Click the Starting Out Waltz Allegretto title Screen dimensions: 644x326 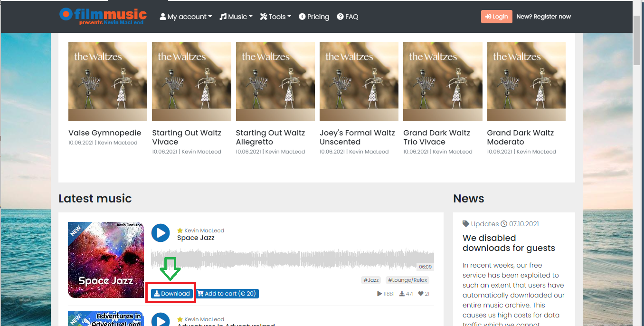click(271, 137)
